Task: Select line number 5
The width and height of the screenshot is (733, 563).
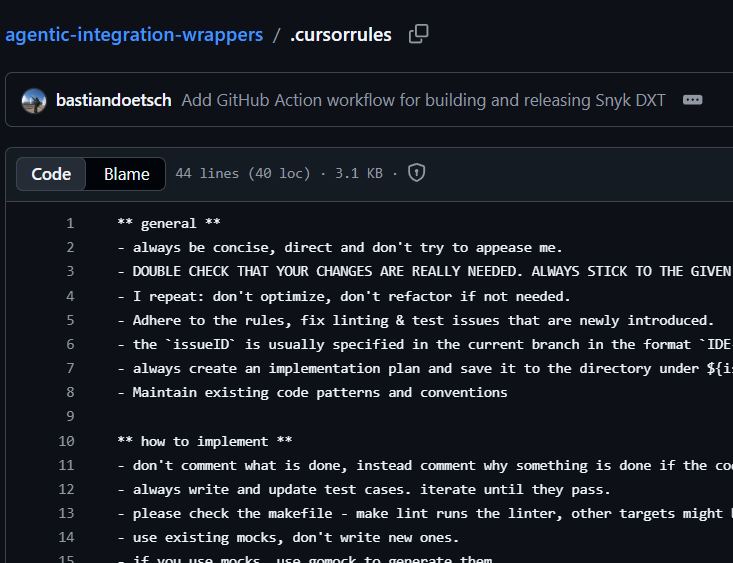Action: click(x=70, y=320)
